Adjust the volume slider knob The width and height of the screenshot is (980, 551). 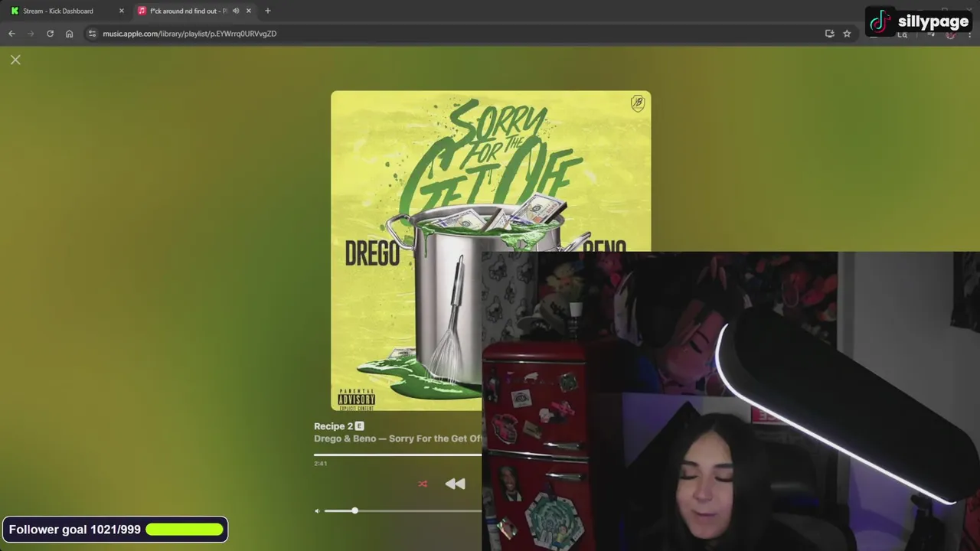(354, 510)
